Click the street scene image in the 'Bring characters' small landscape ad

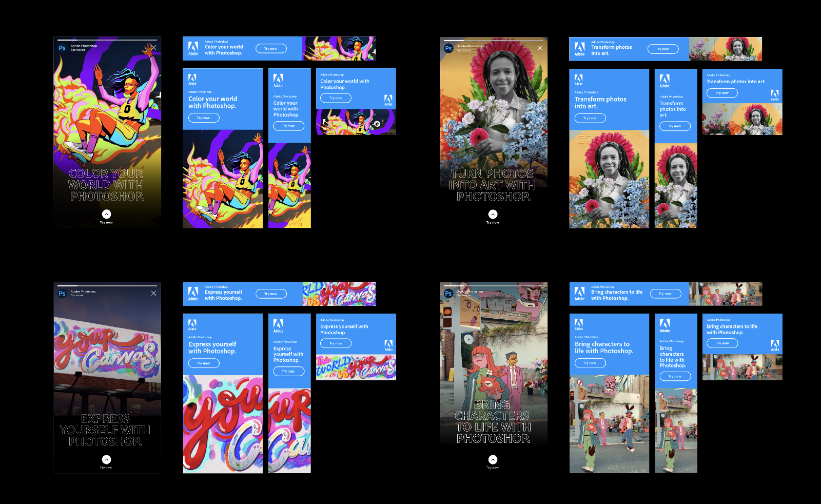[x=742, y=367]
